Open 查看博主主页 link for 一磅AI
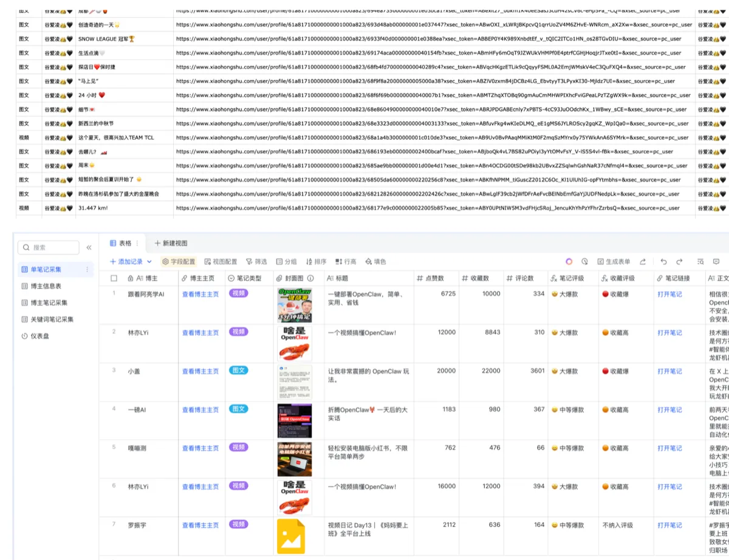729x560 pixels. pos(200,410)
